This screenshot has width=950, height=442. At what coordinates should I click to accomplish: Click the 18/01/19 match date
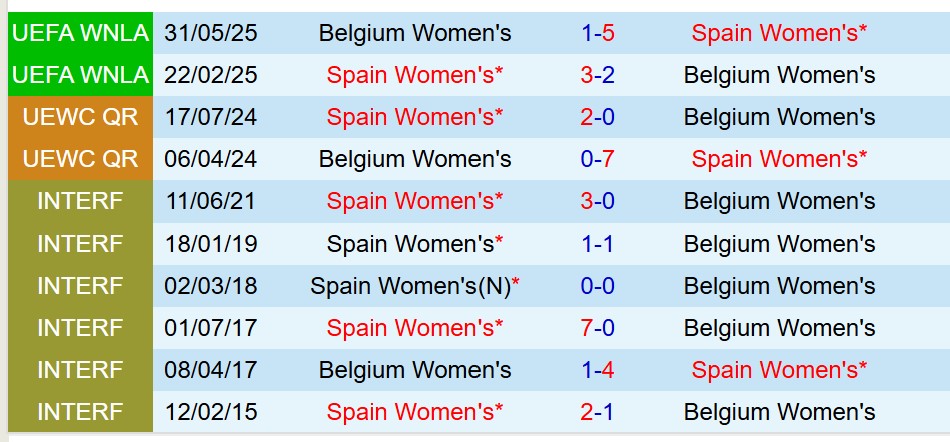(211, 243)
